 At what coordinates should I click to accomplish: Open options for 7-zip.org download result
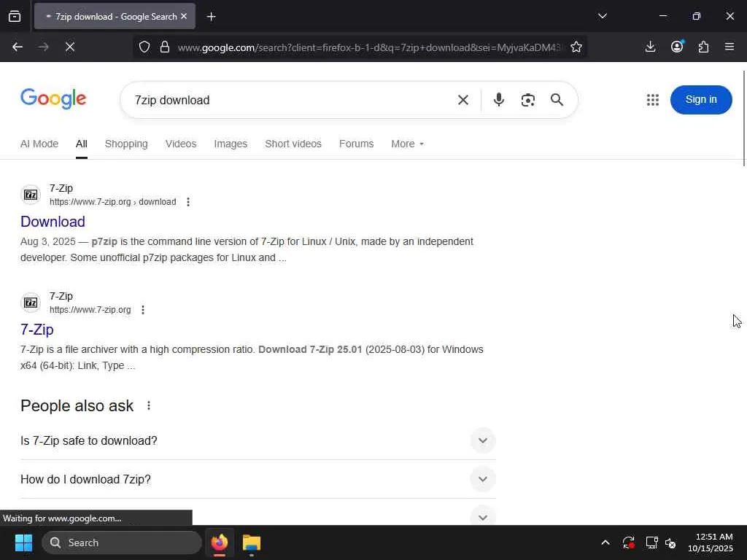[188, 202]
